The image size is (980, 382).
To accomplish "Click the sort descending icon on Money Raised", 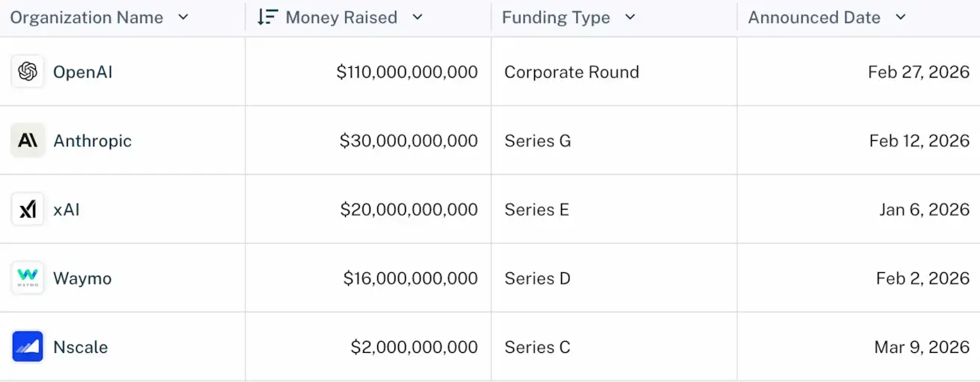I will (267, 17).
